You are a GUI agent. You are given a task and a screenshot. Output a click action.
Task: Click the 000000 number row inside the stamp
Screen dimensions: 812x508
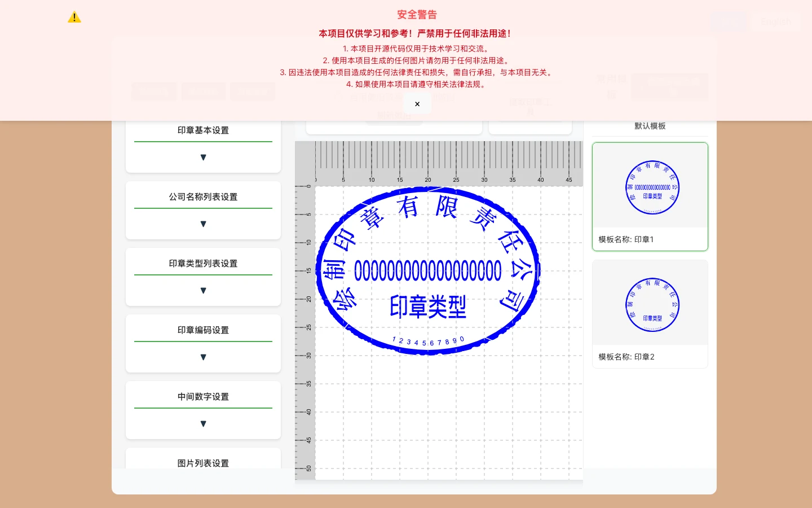(428, 271)
